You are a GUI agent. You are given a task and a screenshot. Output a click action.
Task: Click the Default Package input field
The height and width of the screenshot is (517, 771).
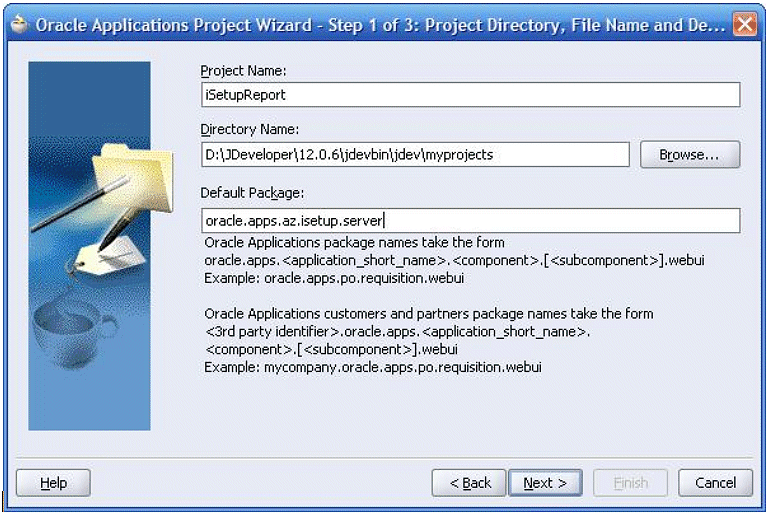coord(471,220)
